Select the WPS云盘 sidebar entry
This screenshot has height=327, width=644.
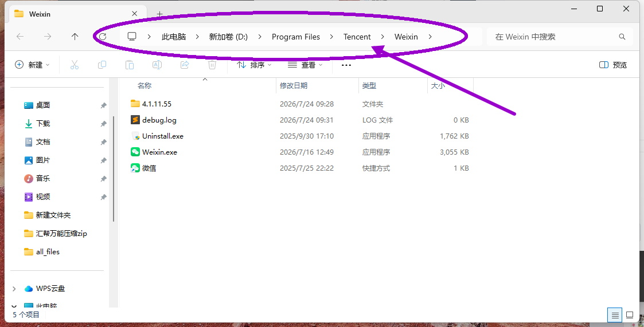pyautogui.click(x=50, y=289)
